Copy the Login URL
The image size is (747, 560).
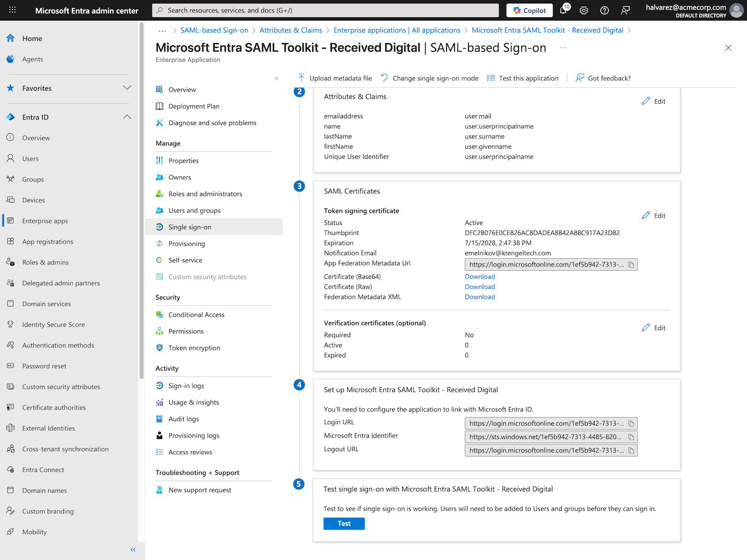click(631, 424)
